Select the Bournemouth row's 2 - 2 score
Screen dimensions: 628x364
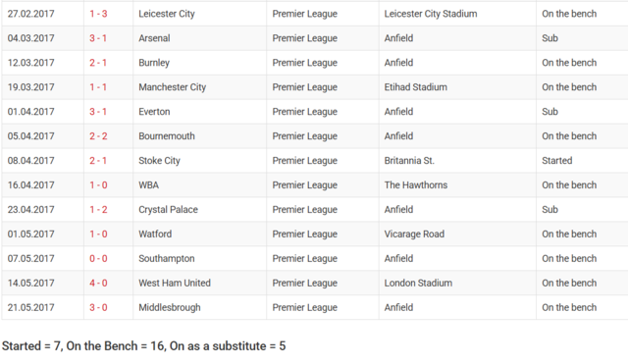click(98, 136)
